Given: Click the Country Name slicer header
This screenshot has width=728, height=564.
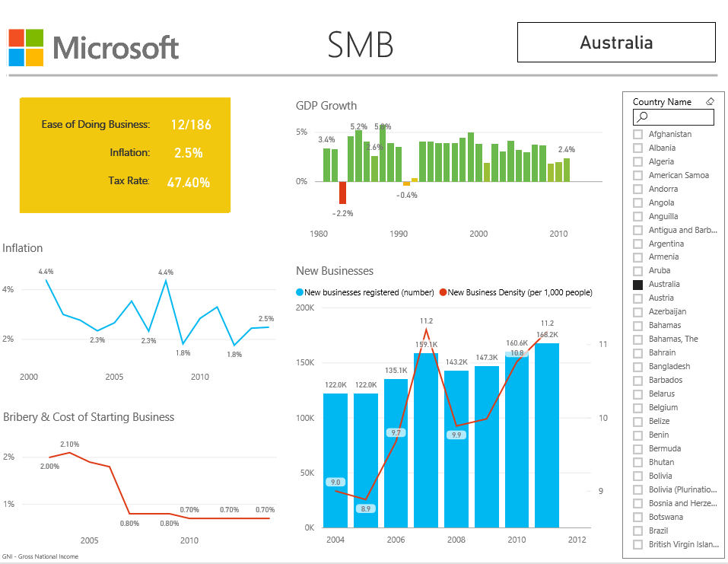Looking at the screenshot, I should (662, 102).
